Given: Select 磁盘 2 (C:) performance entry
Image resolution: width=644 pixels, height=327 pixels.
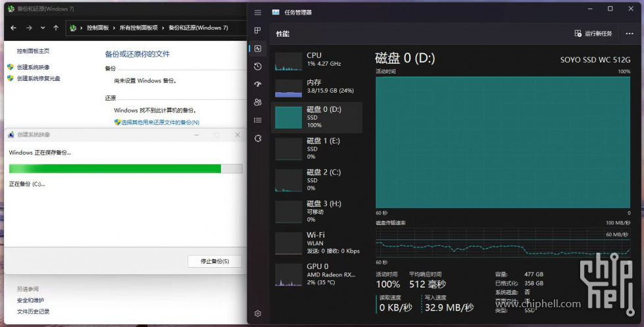Looking at the screenshot, I should click(x=316, y=180).
